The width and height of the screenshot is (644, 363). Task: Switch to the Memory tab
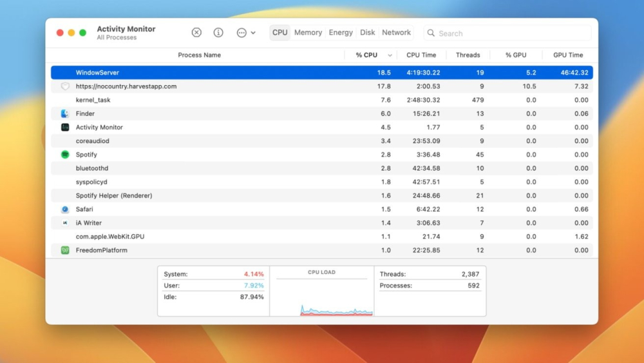tap(308, 33)
